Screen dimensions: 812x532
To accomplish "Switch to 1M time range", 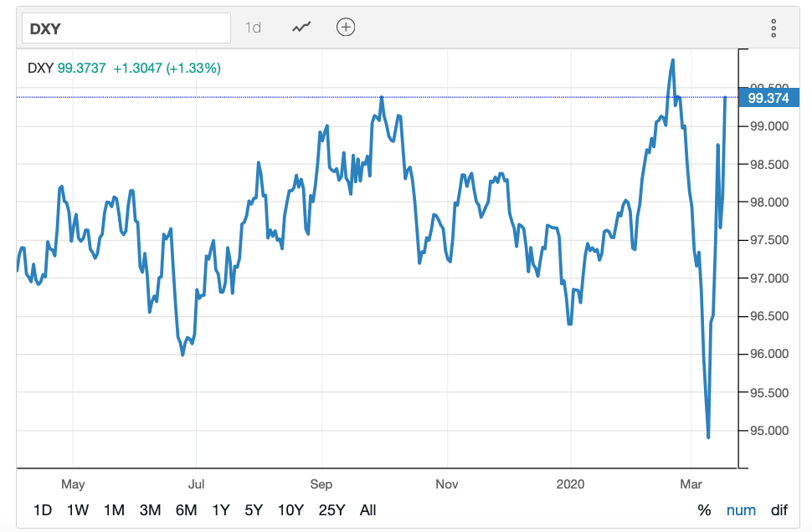I will click(114, 510).
